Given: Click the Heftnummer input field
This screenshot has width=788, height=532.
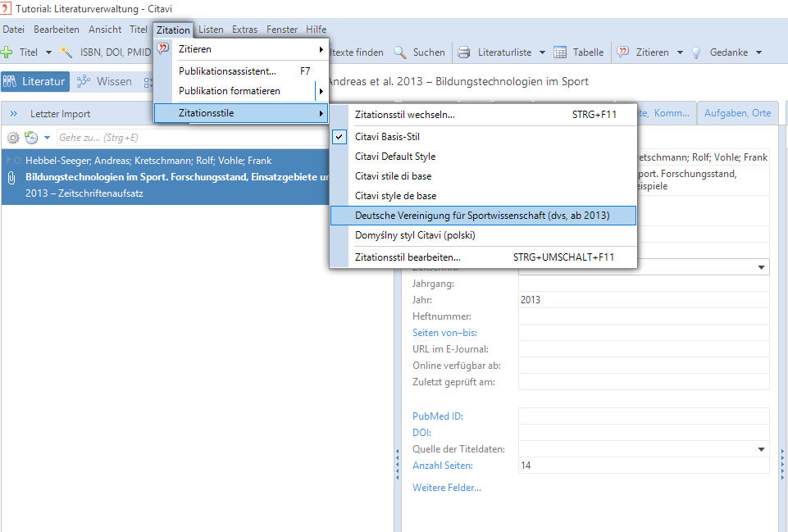Looking at the screenshot, I should [x=644, y=316].
